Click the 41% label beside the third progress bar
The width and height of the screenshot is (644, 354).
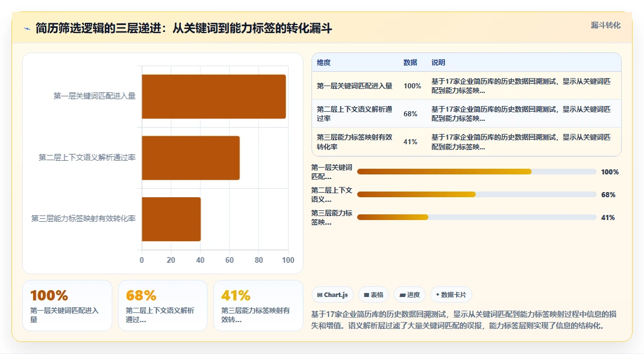click(x=608, y=218)
